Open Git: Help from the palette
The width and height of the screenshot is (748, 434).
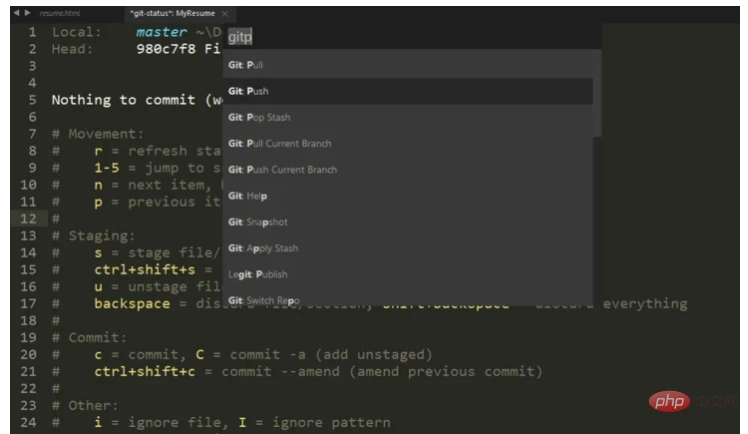[x=408, y=196]
